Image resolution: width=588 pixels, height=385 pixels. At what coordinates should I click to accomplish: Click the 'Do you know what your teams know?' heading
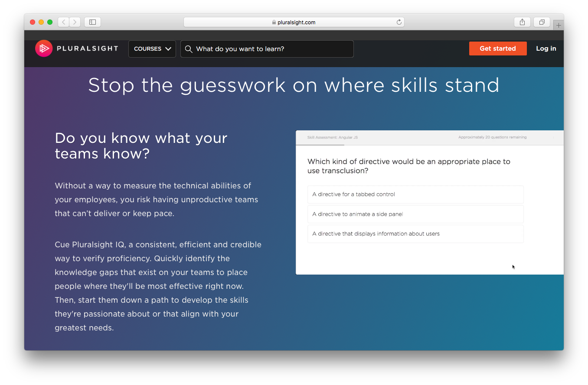[141, 146]
